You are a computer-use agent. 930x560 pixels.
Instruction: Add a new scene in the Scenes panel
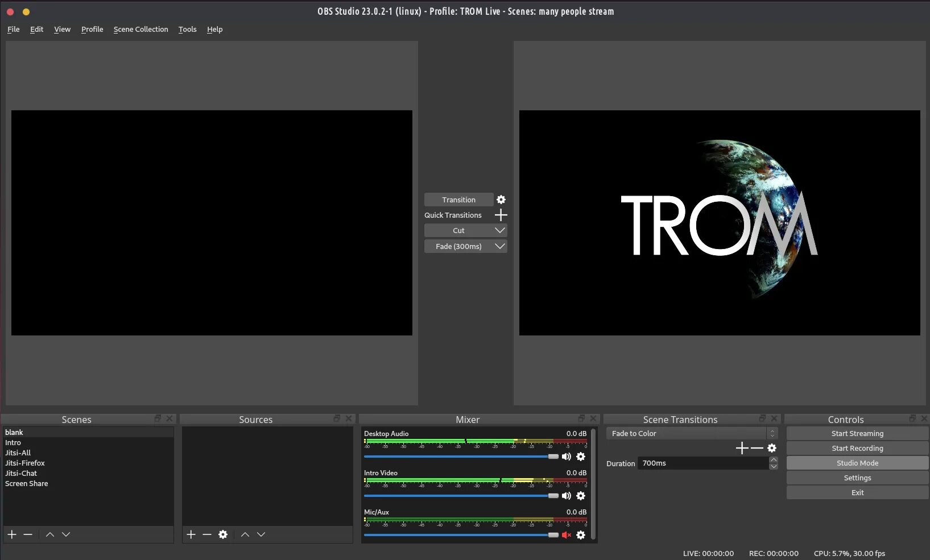click(x=12, y=534)
